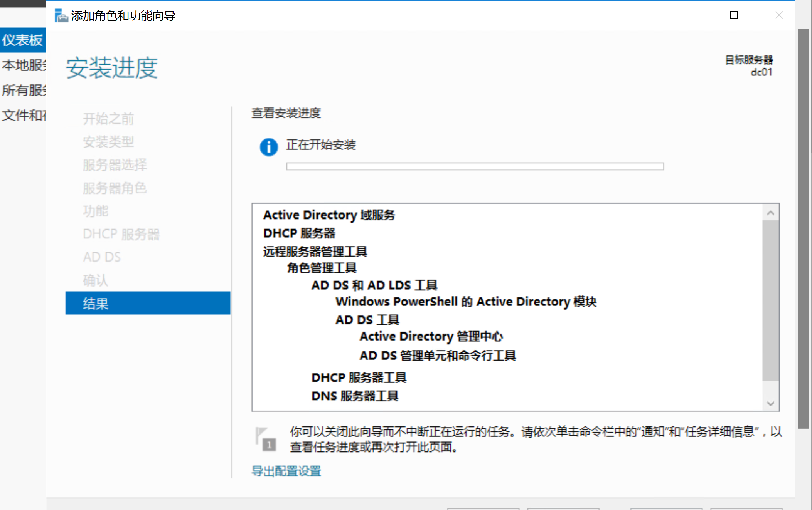This screenshot has width=812, height=510.
Task: Select the AD DS 和 AD LDS 工具 entry
Action: coord(374,285)
